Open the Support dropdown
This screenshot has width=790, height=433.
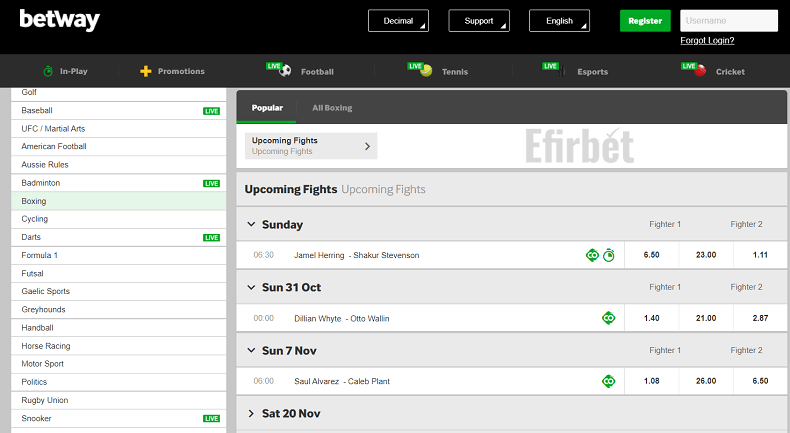pyautogui.click(x=479, y=21)
